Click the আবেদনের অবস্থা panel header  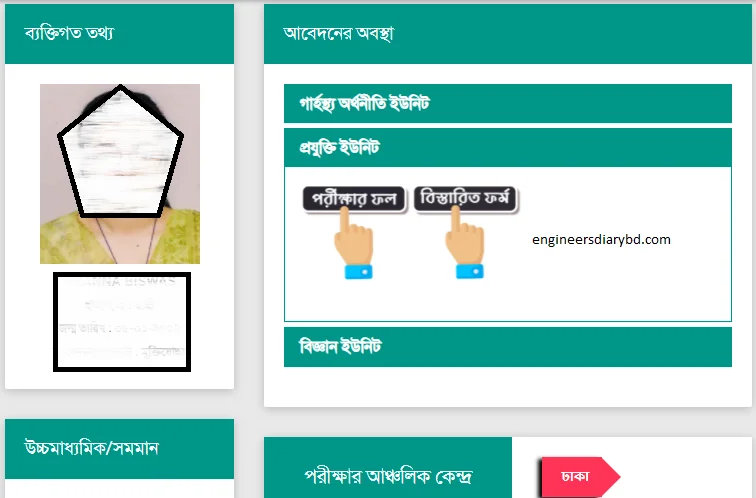[508, 34]
